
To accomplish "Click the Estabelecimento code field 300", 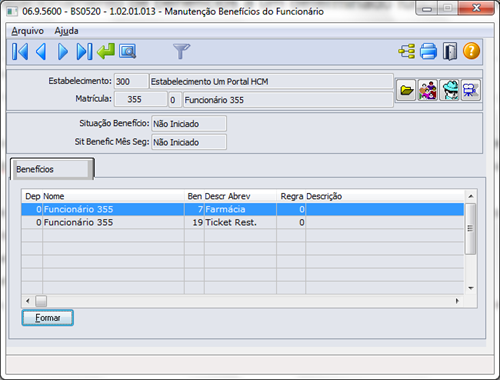I will tap(131, 81).
